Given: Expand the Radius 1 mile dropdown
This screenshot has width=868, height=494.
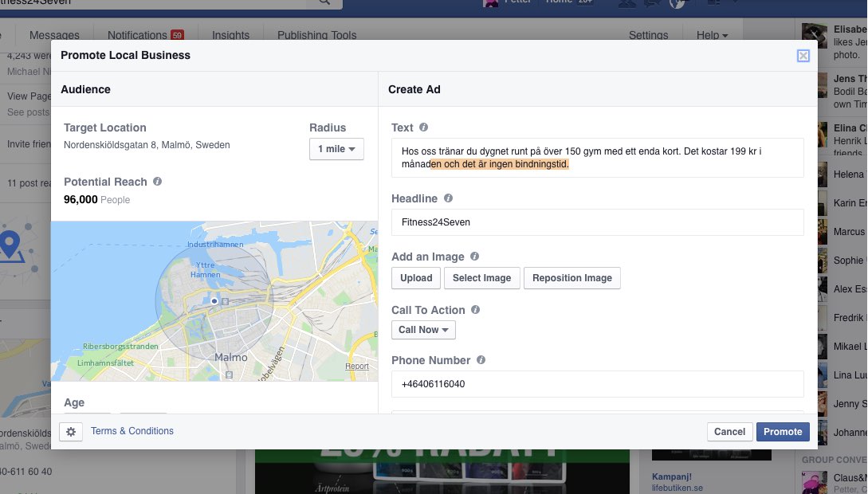Looking at the screenshot, I should coord(336,149).
